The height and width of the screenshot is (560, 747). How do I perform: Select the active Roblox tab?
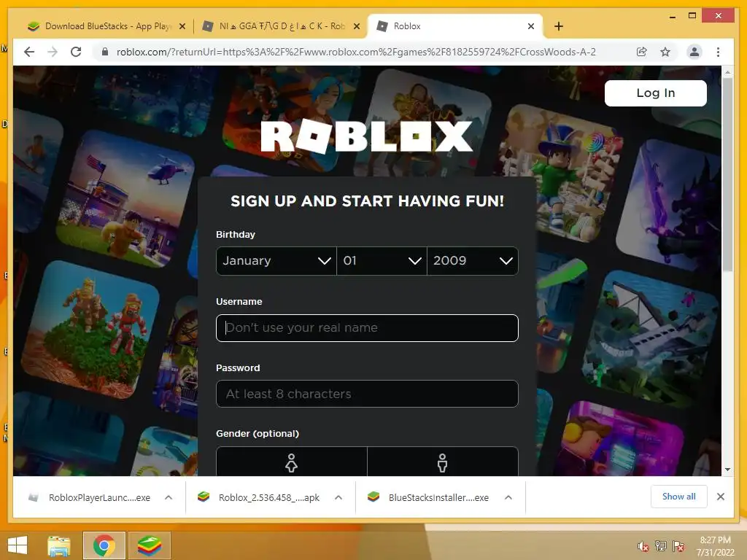tap(455, 26)
